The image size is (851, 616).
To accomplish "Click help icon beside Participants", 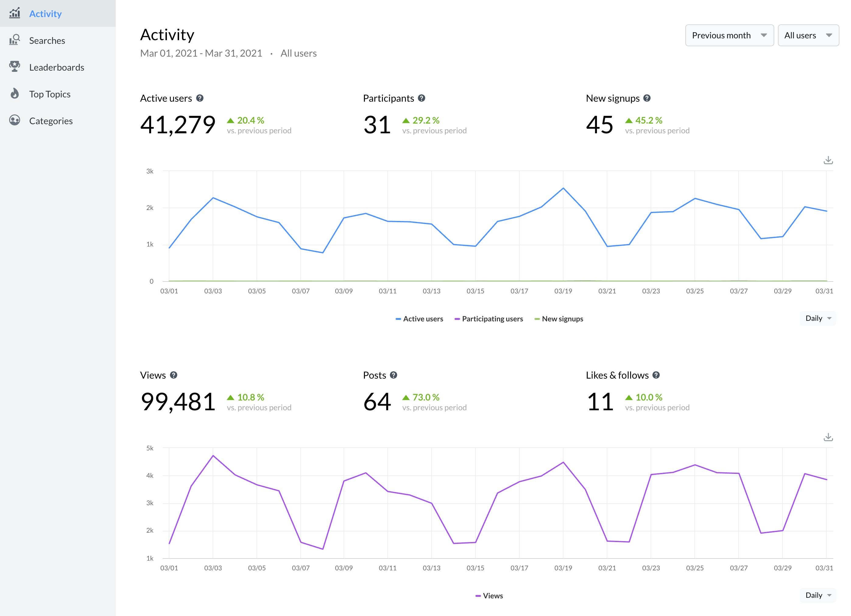I will pyautogui.click(x=421, y=98).
